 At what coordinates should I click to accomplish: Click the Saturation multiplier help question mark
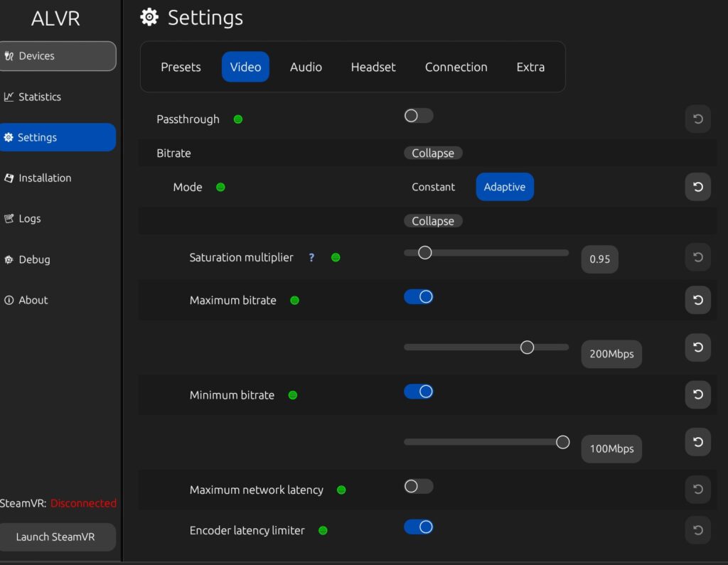point(311,257)
